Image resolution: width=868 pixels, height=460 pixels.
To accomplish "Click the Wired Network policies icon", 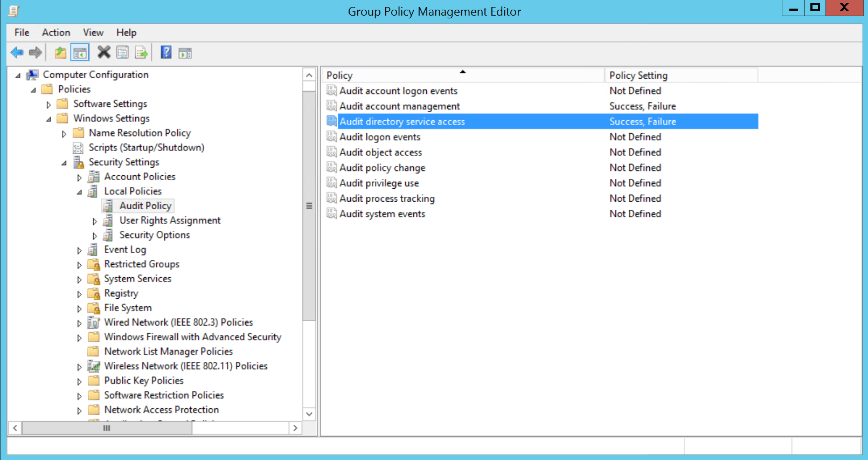I will point(94,322).
